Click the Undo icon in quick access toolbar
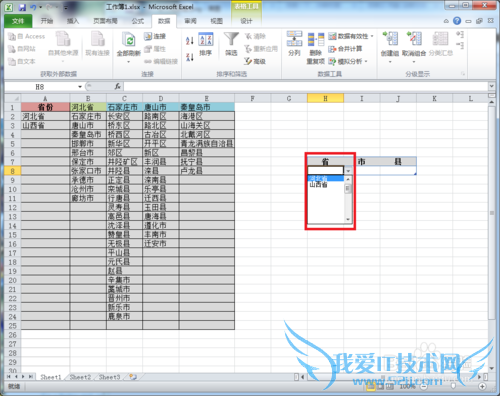This screenshot has height=396, width=500. point(33,7)
